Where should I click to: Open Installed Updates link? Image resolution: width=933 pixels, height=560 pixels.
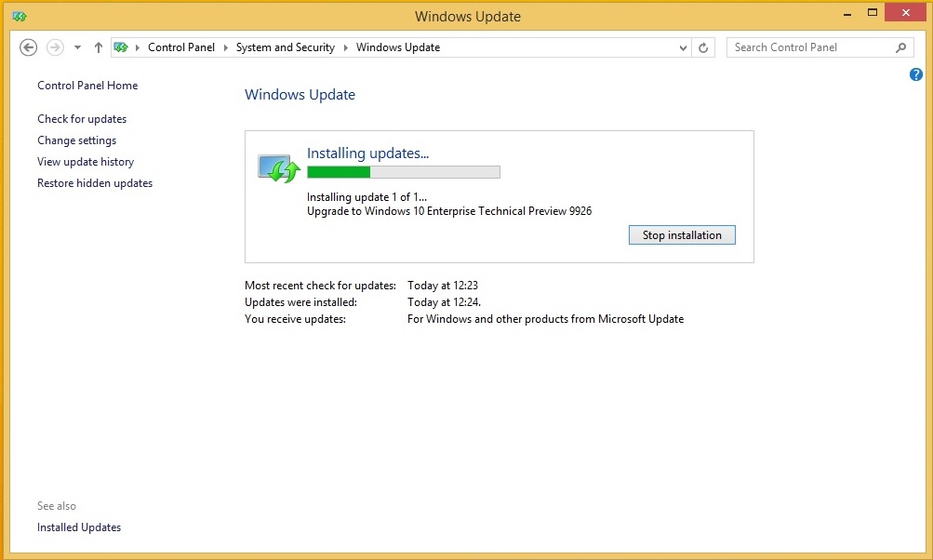coord(78,527)
